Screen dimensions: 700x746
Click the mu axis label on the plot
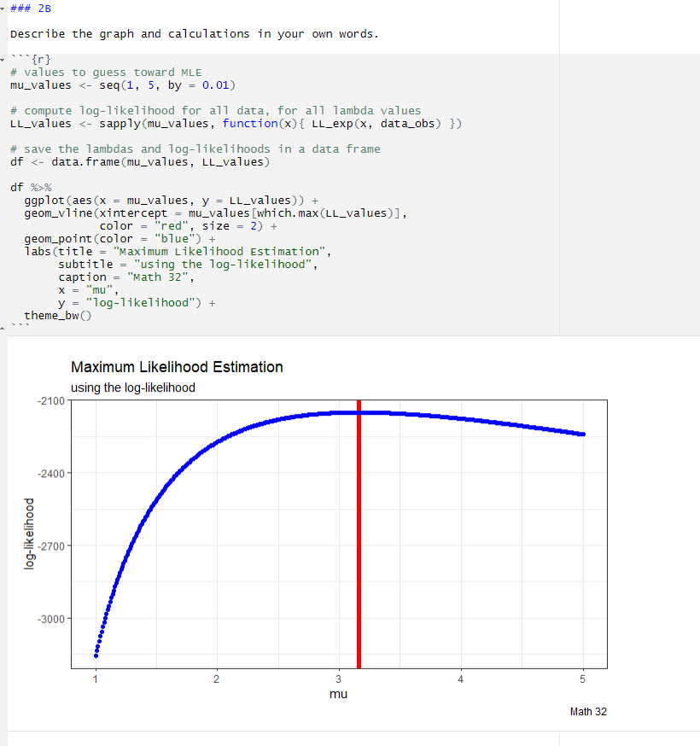coord(339,694)
